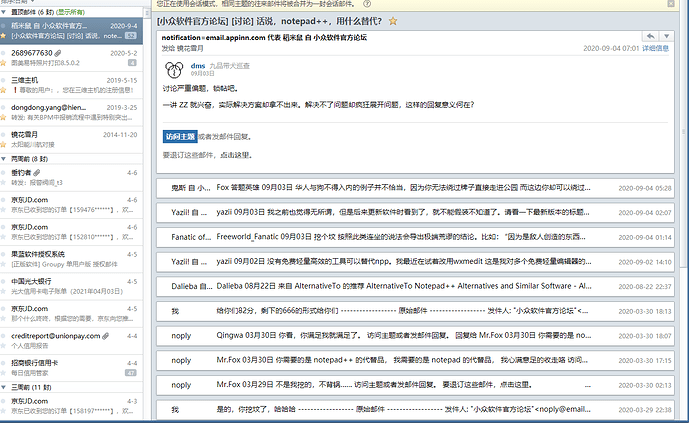Image resolution: width=689 pixels, height=423 pixels.
Task: Toggle read status dot of 果蓝软件授权系统 mail
Action: (x=3, y=254)
